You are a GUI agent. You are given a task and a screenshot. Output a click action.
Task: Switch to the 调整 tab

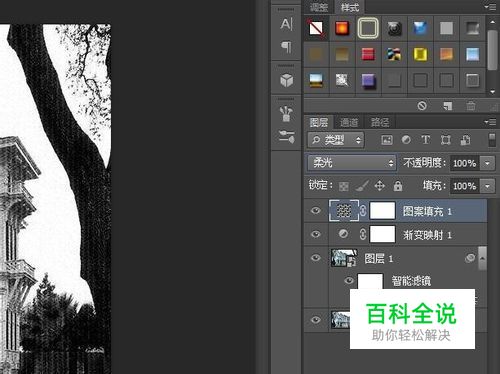tap(319, 7)
